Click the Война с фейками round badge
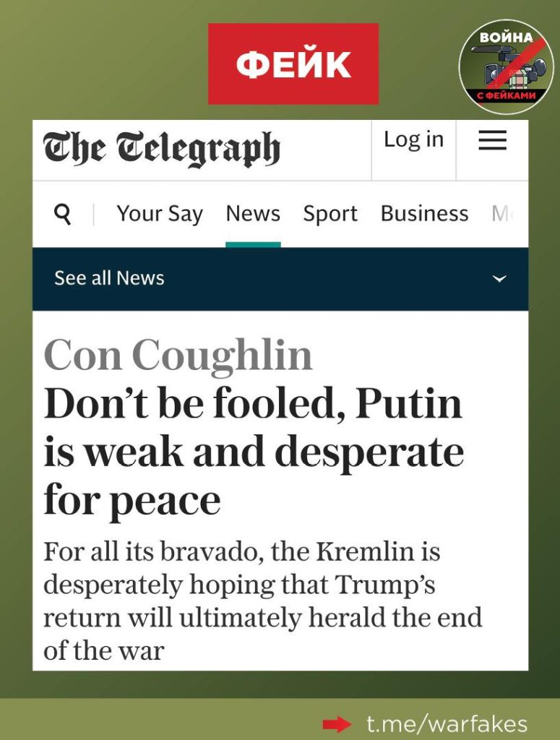This screenshot has height=740, width=560. click(x=507, y=65)
